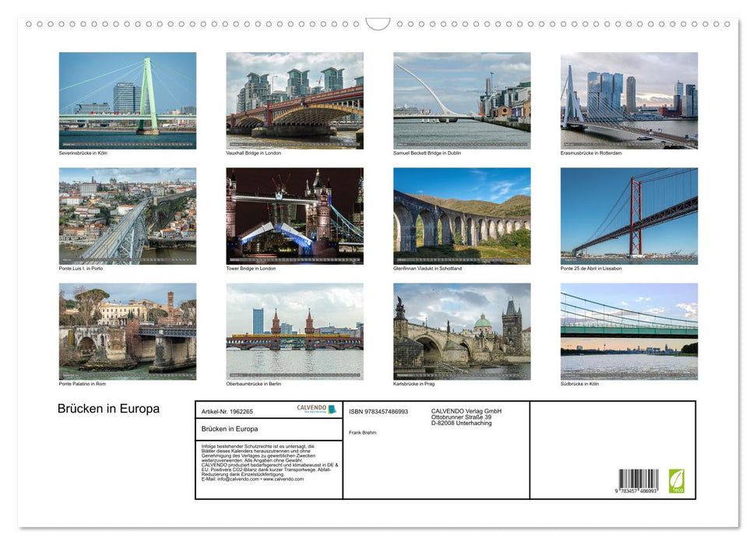Open the Vauxhall Bridge in London thumbnail
Viewport: 756px width, 545px height.
[294, 100]
